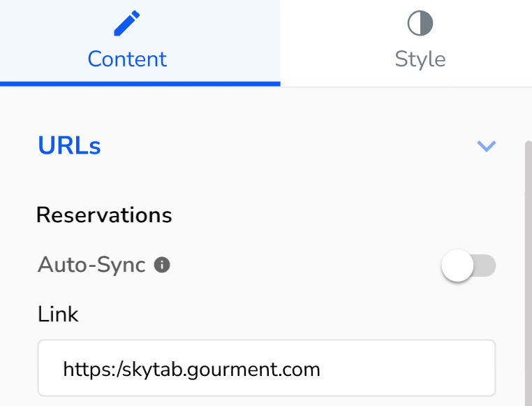Click the skytab.gourment.com URL text
This screenshot has width=532, height=406.
[x=191, y=368]
